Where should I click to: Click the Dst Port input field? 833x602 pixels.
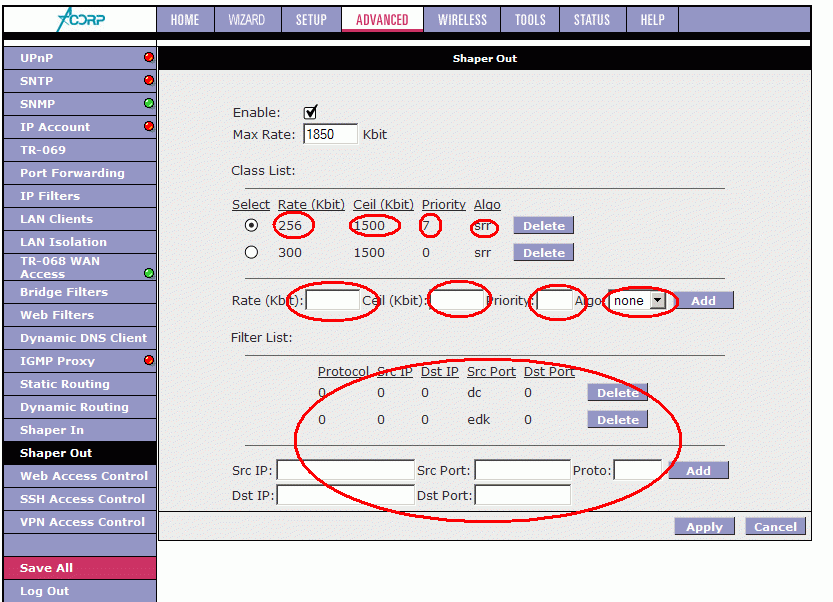click(x=523, y=495)
